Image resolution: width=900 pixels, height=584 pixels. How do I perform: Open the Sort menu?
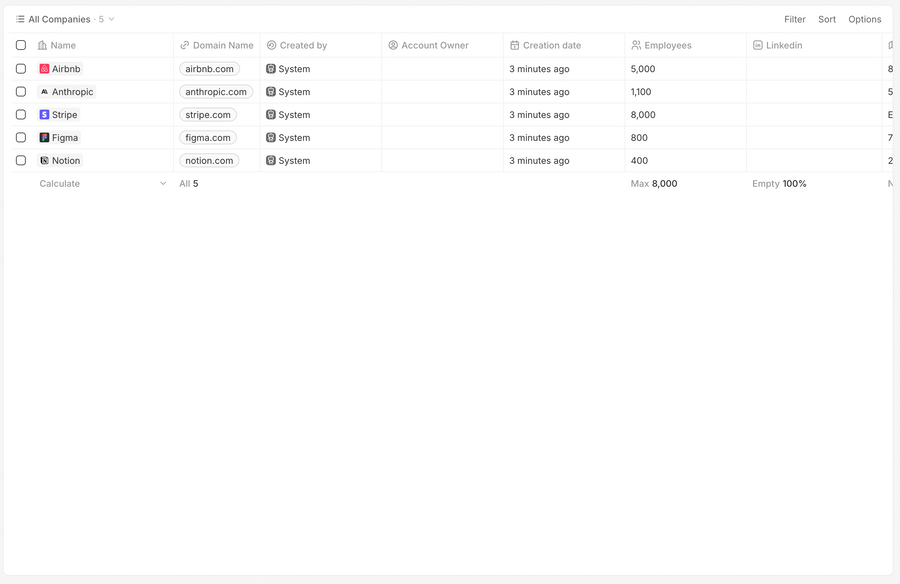point(827,18)
